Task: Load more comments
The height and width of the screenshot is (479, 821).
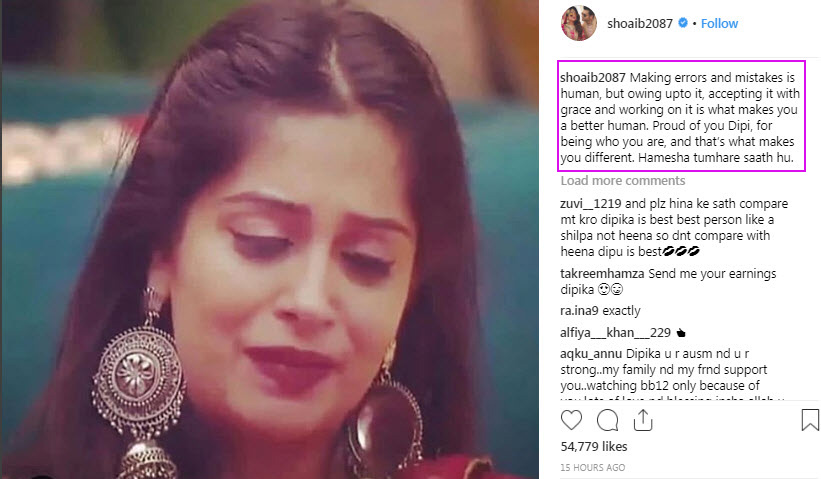Action: click(x=623, y=181)
